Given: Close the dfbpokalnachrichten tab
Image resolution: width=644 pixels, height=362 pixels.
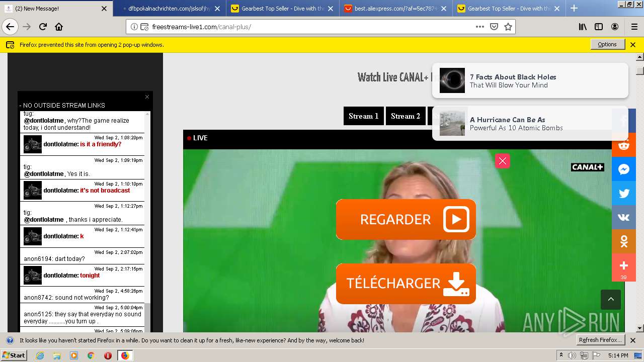Looking at the screenshot, I should 217,9.
